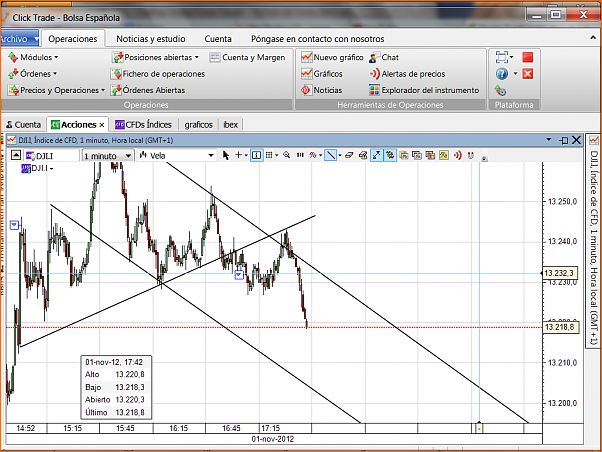This screenshot has width=602, height=452.
Task: Click the order marker near 16:45
Action: coord(239,275)
